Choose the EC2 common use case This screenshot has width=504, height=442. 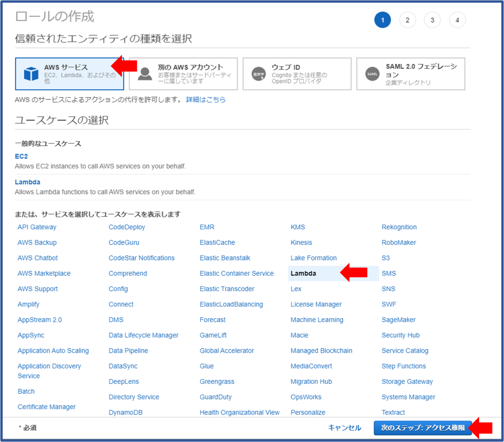21,156
